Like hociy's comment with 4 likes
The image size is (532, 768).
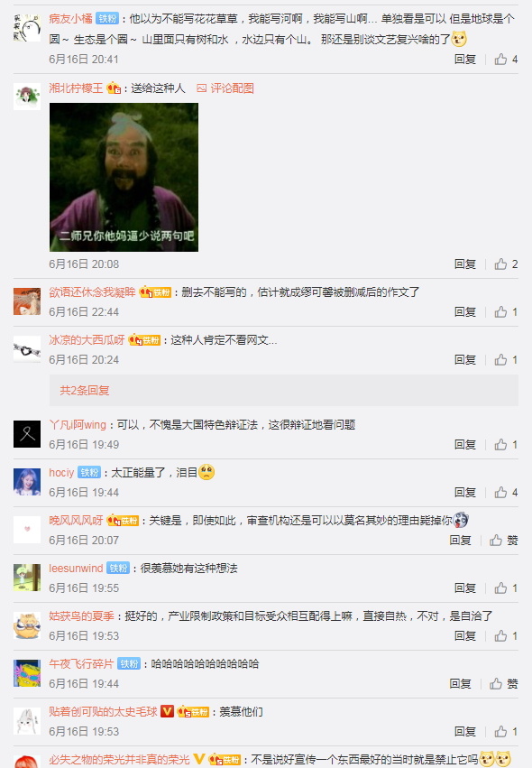[506, 492]
